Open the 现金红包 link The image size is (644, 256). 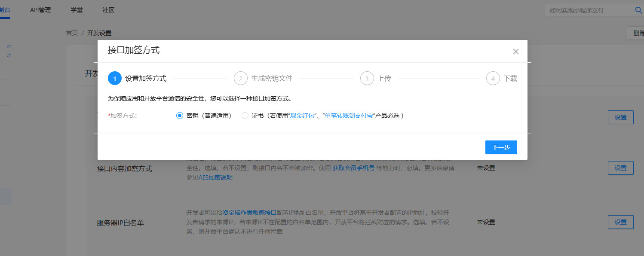point(302,116)
